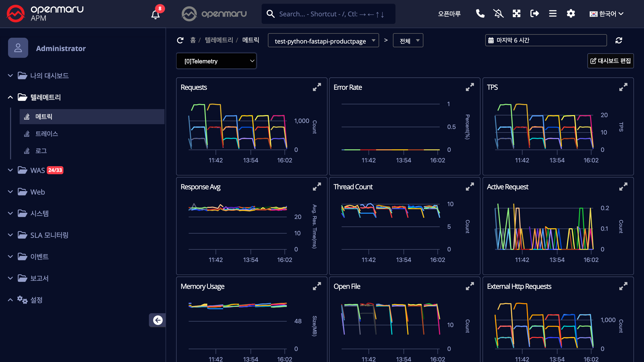Enter fullscreen using the expand arrows icon
644x362 pixels.
(x=516, y=14)
